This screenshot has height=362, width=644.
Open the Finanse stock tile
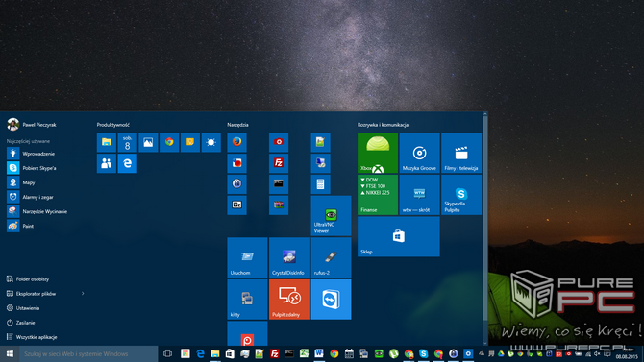tap(378, 195)
